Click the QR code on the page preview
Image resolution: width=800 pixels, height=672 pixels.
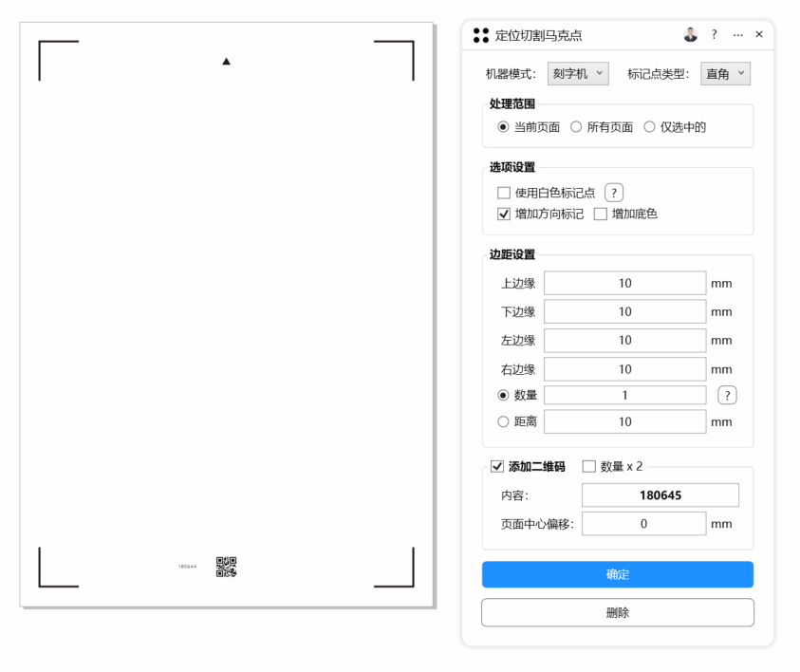point(226,567)
